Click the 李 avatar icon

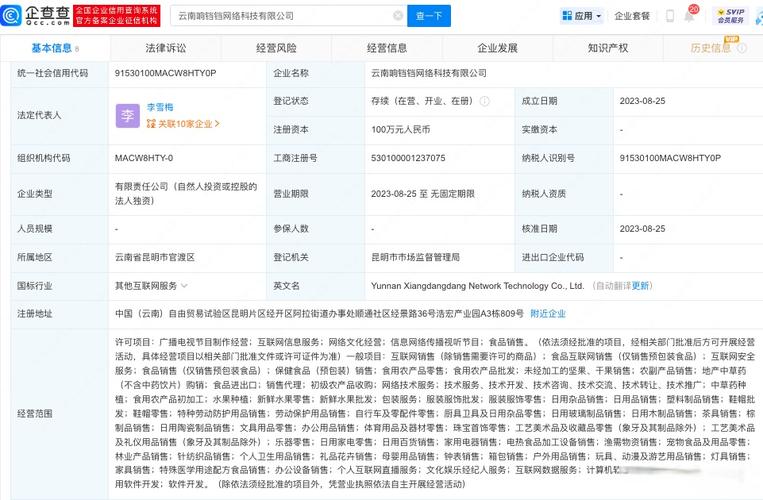click(127, 116)
